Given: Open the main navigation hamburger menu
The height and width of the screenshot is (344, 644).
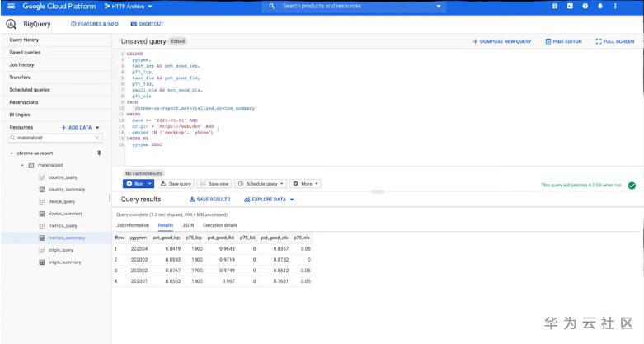Looking at the screenshot, I should (11, 6).
